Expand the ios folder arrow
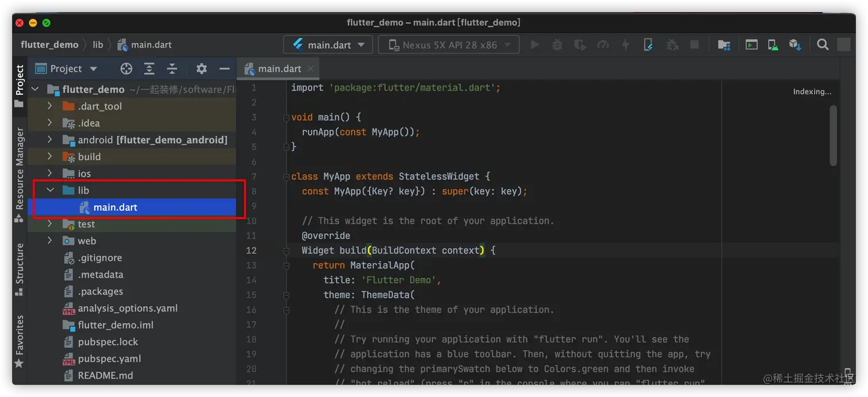Image resolution: width=868 pixels, height=397 pixels. (50, 174)
